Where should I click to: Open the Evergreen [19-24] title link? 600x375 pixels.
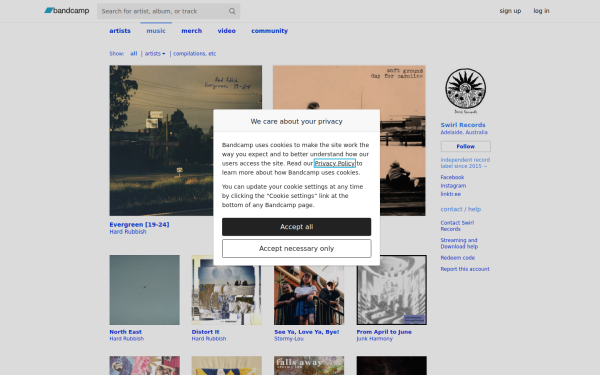(x=139, y=225)
